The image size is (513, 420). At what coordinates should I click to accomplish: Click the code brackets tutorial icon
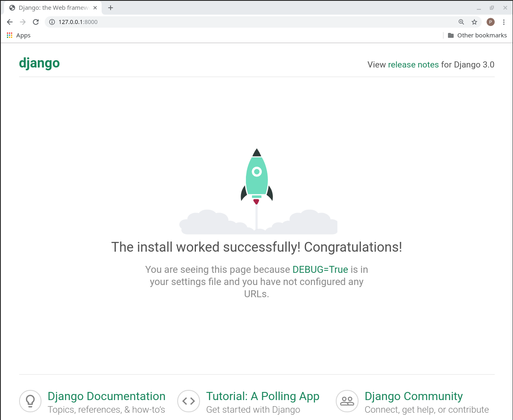pyautogui.click(x=189, y=401)
